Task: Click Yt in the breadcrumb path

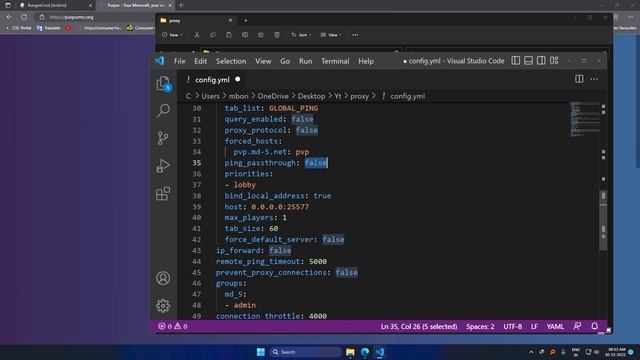Action: (x=338, y=96)
